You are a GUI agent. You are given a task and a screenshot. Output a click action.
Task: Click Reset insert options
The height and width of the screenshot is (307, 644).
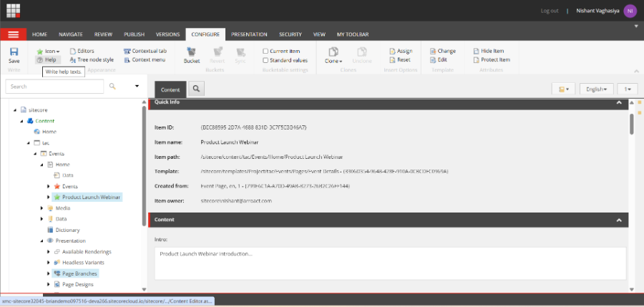click(x=399, y=60)
